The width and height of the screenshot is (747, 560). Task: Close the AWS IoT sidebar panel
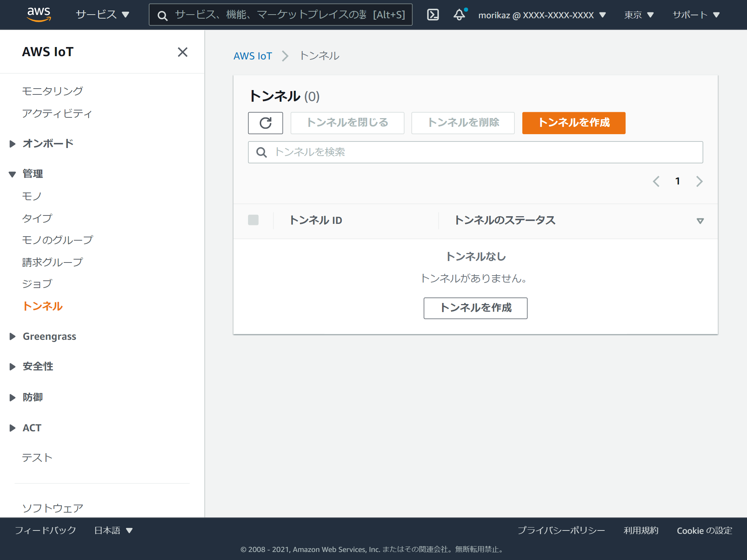coord(183,52)
